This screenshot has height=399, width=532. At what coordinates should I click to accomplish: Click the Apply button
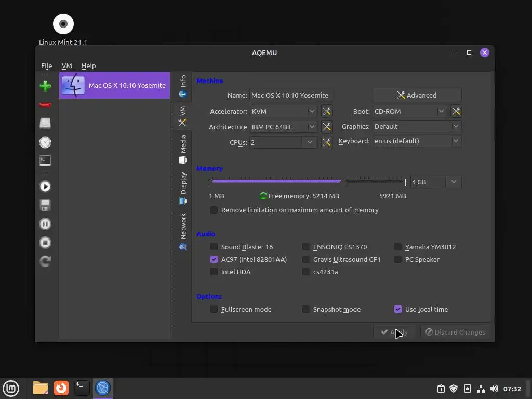395,332
